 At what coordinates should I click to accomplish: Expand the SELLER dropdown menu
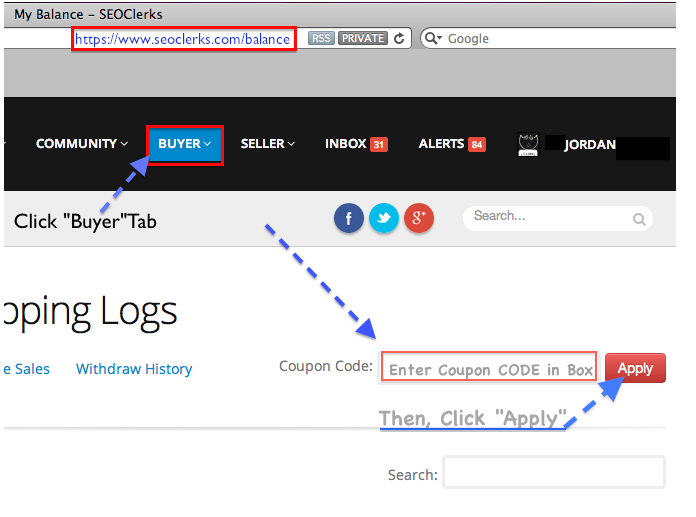pos(267,144)
